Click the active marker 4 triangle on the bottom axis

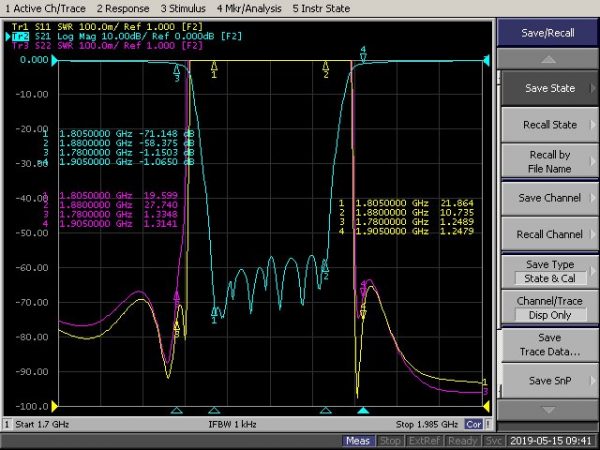pos(363,410)
